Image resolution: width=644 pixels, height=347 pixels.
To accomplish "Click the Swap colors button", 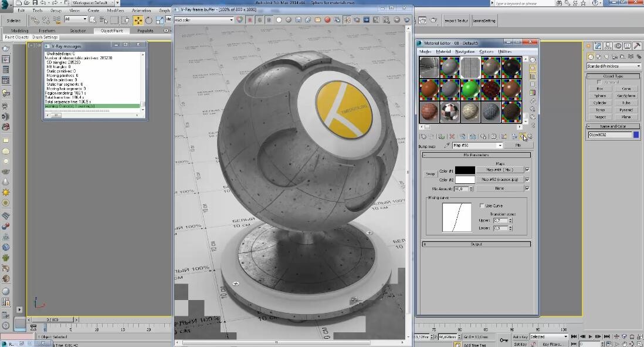I will click(430, 174).
